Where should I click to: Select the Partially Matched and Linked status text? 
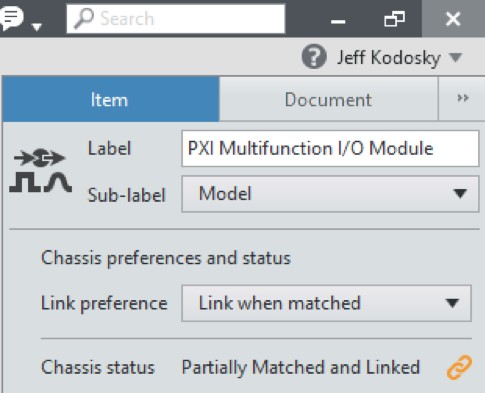pos(301,368)
